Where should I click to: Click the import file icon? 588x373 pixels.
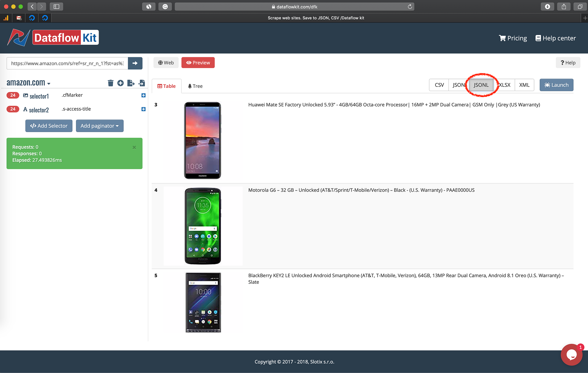tap(142, 83)
